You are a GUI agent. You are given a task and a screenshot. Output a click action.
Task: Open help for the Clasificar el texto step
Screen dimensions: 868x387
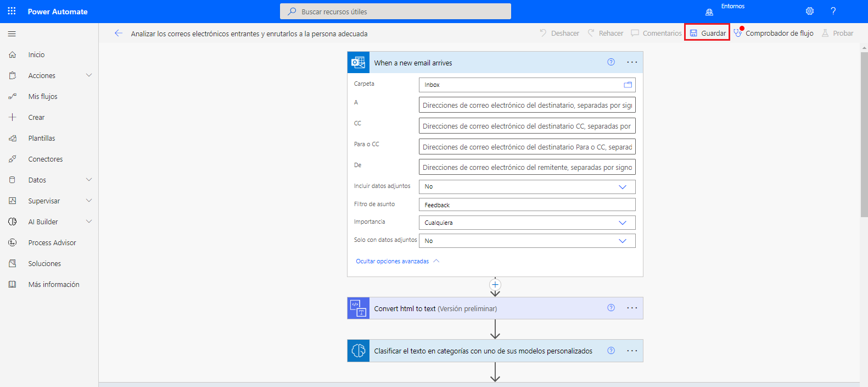coord(611,351)
